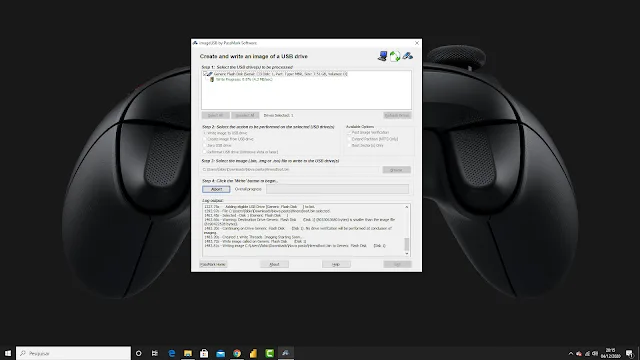Open the yellow files app on the taskbar
This screenshot has width=640, height=360.
[x=253, y=353]
